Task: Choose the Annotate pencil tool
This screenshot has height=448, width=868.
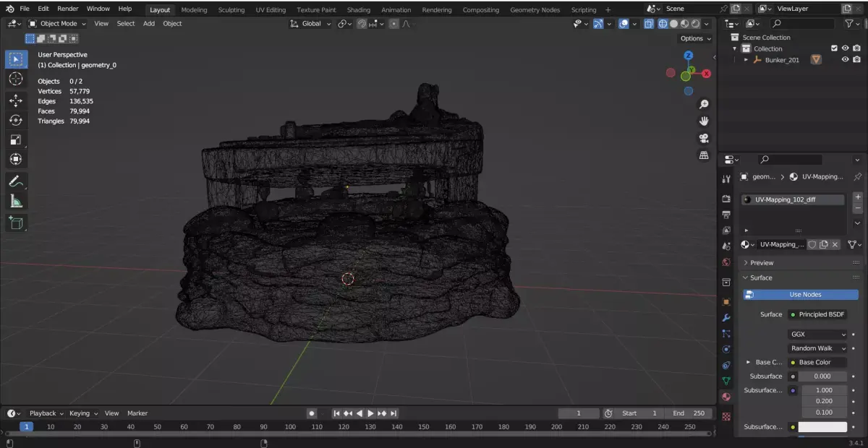Action: [x=16, y=181]
